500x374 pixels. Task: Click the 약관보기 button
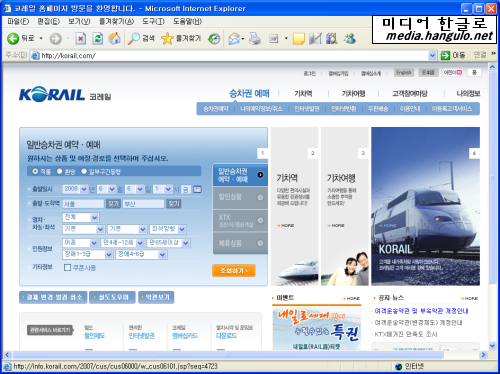click(156, 297)
